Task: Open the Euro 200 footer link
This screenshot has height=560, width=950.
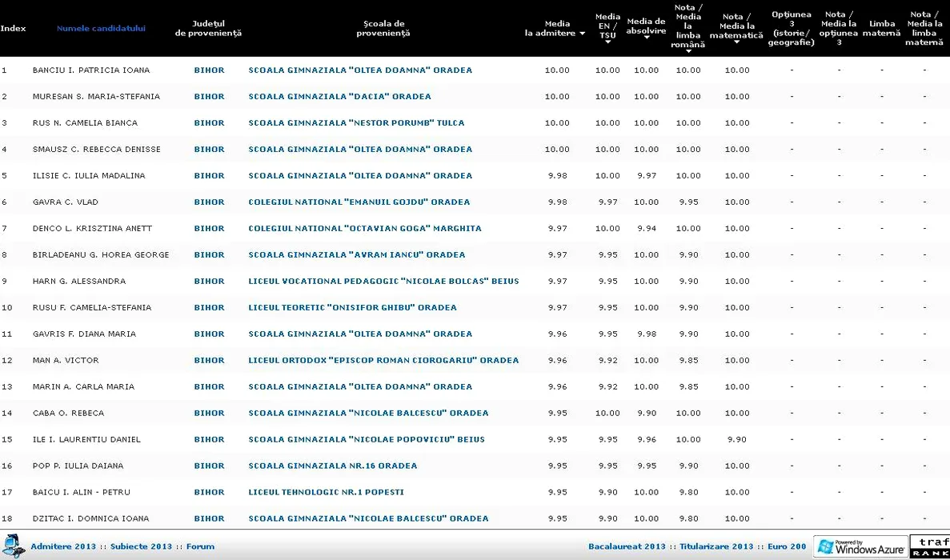Action: pos(787,546)
